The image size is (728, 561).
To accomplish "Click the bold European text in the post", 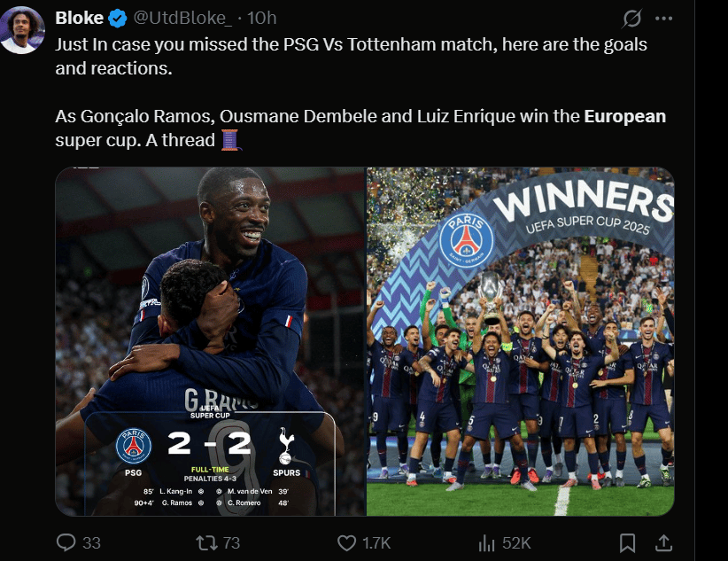I will [625, 116].
